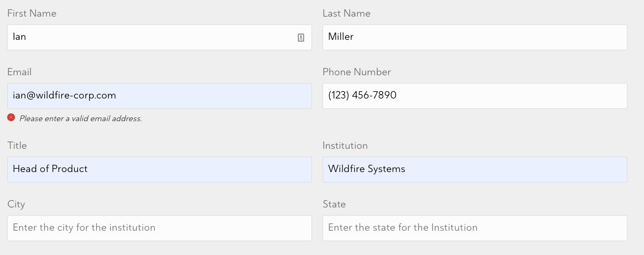Click the Email label text
This screenshot has height=255, width=644.
pyautogui.click(x=19, y=72)
